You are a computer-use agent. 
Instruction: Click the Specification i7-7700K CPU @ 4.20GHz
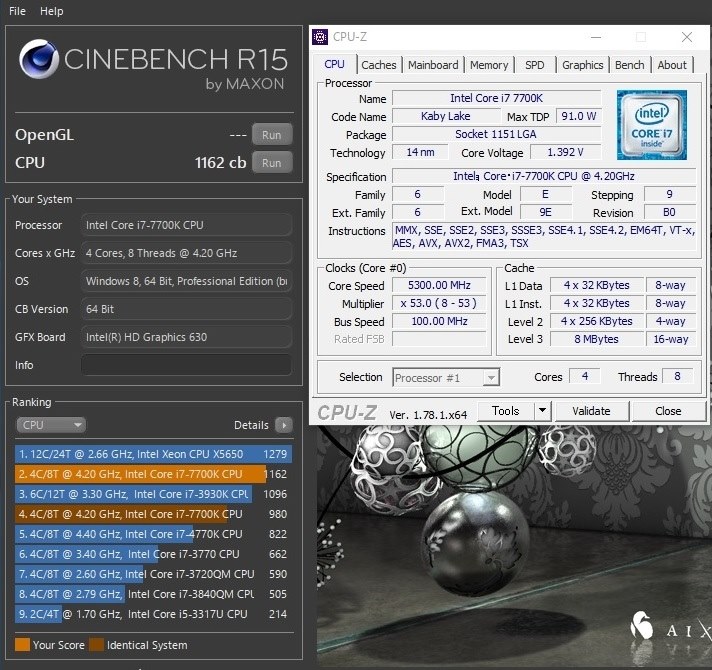pyautogui.click(x=544, y=176)
